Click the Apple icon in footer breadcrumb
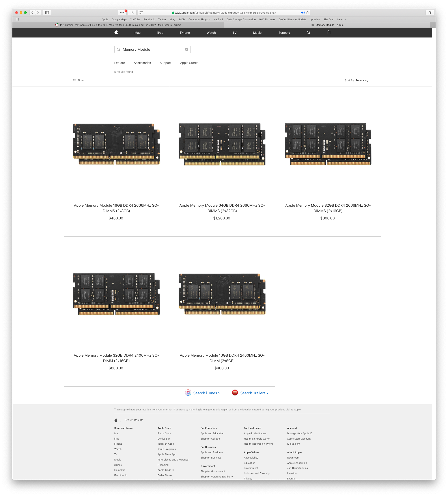The width and height of the screenshot is (448, 496). point(116,420)
